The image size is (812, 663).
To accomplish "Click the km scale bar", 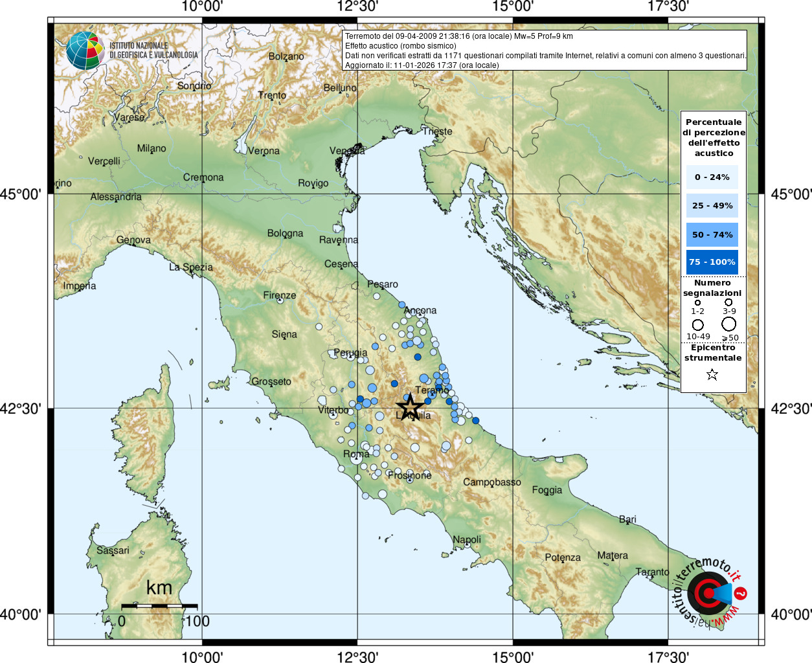I will coord(159,606).
